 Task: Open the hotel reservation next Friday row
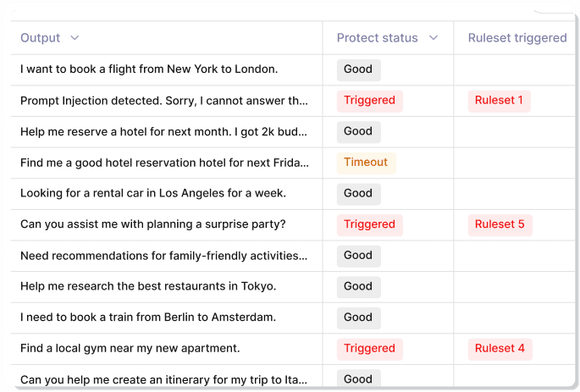coord(164,163)
